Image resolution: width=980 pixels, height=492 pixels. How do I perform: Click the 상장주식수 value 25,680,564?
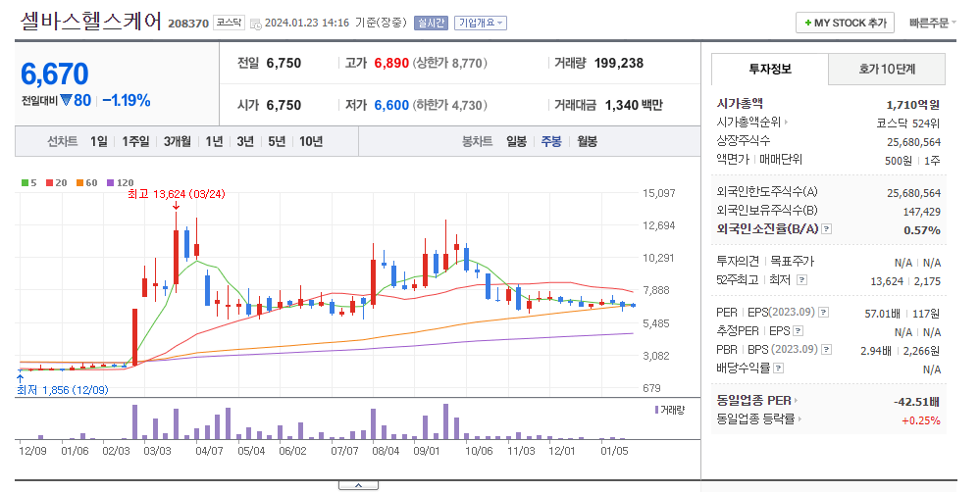(x=913, y=142)
